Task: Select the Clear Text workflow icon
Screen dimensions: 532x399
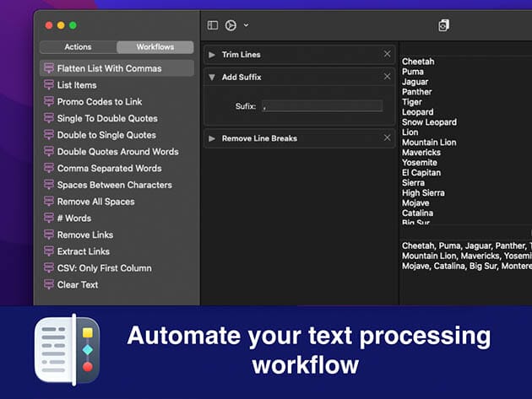Action: [x=49, y=285]
